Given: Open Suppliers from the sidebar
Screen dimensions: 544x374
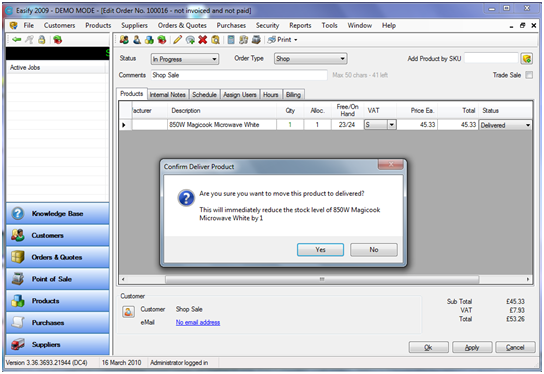Looking at the screenshot, I should coord(58,345).
